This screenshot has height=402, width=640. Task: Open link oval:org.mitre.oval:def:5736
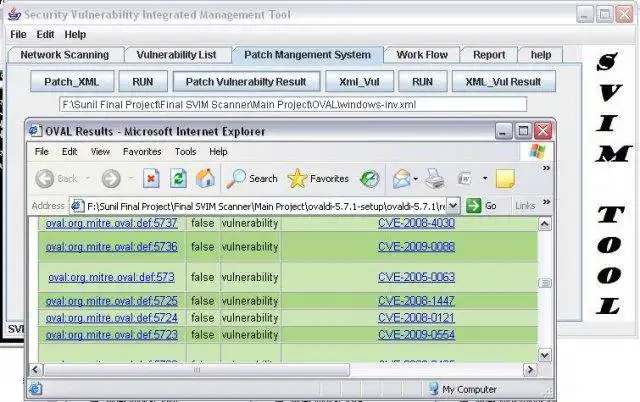point(111,247)
